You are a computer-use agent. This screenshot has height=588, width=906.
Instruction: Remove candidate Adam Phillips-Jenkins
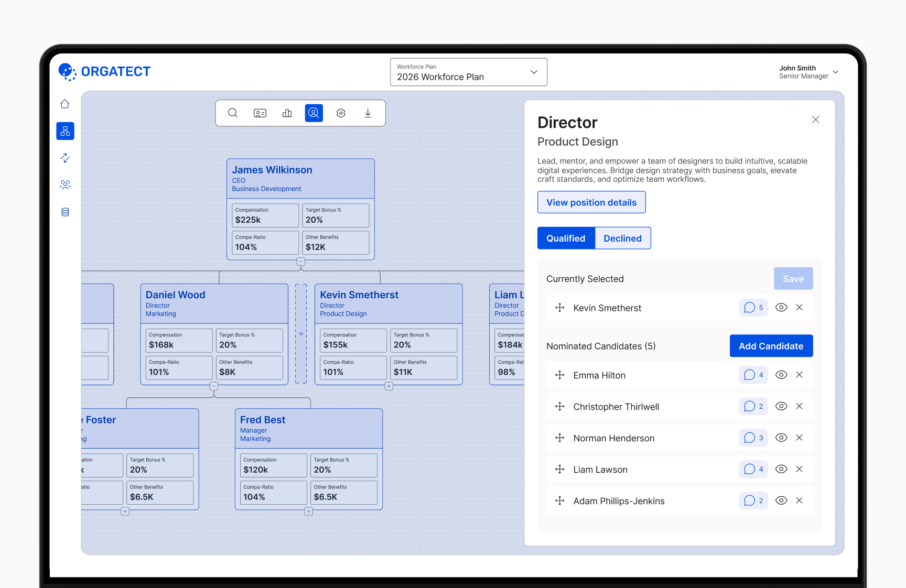[x=800, y=500]
